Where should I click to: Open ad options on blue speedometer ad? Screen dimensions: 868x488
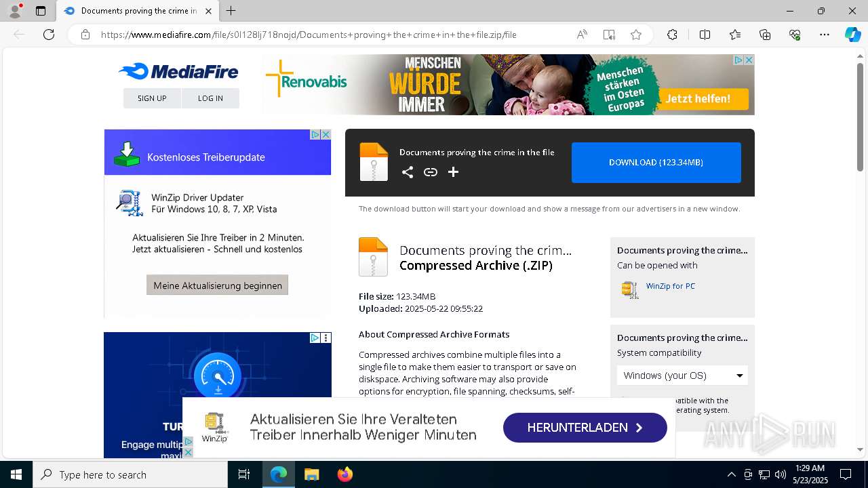(325, 338)
